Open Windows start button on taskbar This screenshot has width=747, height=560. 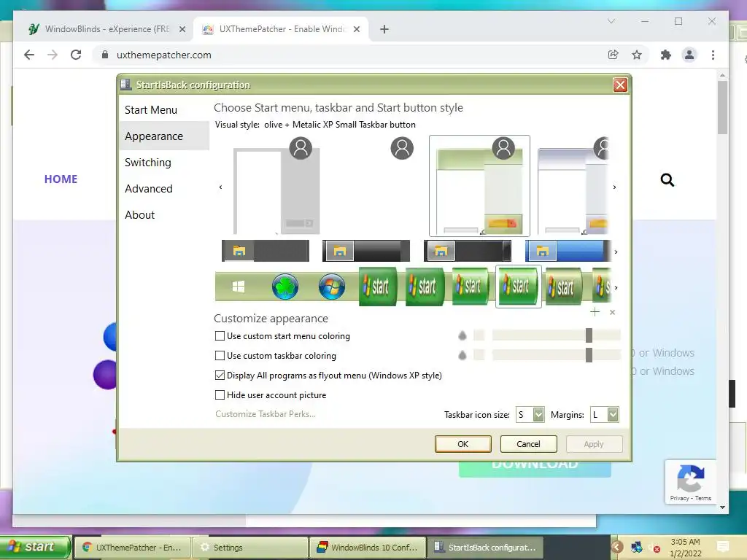[x=36, y=547]
